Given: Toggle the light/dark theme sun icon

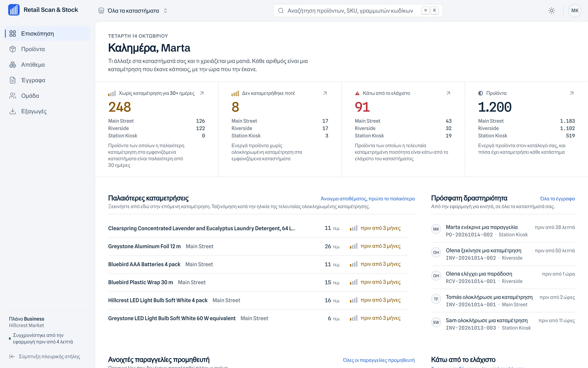Looking at the screenshot, I should (551, 11).
